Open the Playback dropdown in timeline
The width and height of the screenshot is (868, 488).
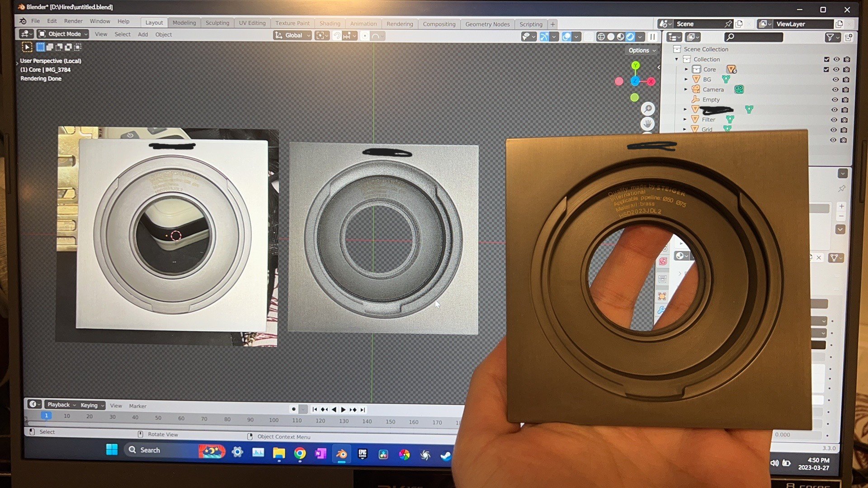(x=61, y=405)
